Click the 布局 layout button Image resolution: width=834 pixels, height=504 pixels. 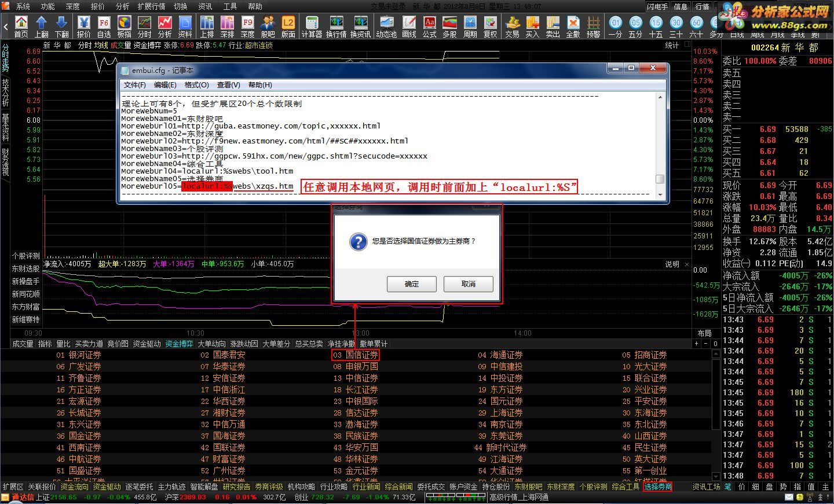[x=704, y=333]
